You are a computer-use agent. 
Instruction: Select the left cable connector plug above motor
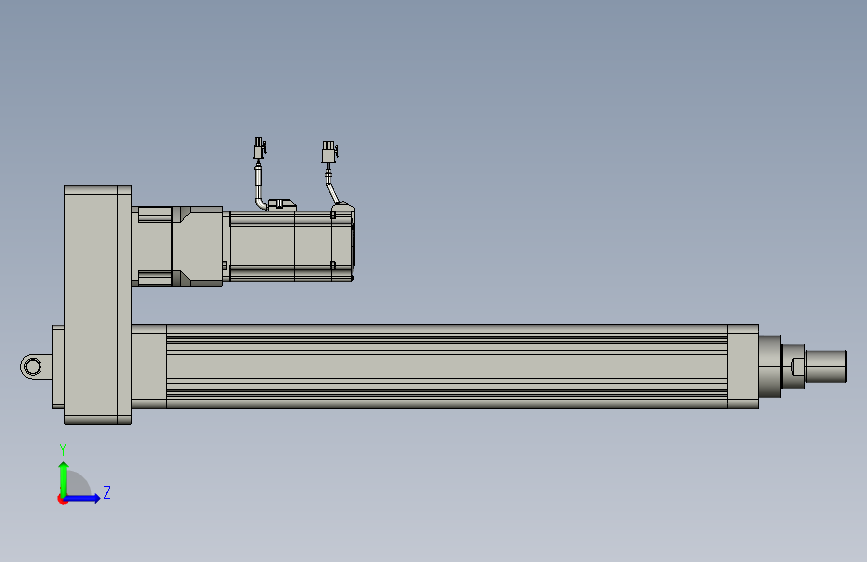click(x=259, y=149)
